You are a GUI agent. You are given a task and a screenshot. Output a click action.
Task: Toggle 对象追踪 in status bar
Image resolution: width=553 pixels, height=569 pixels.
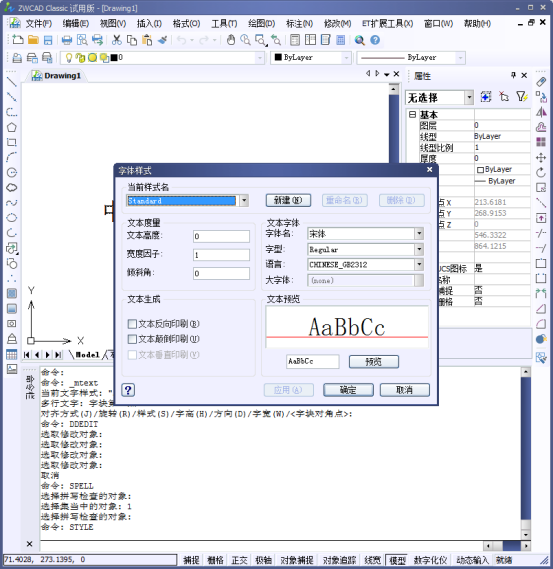pyautogui.click(x=339, y=560)
